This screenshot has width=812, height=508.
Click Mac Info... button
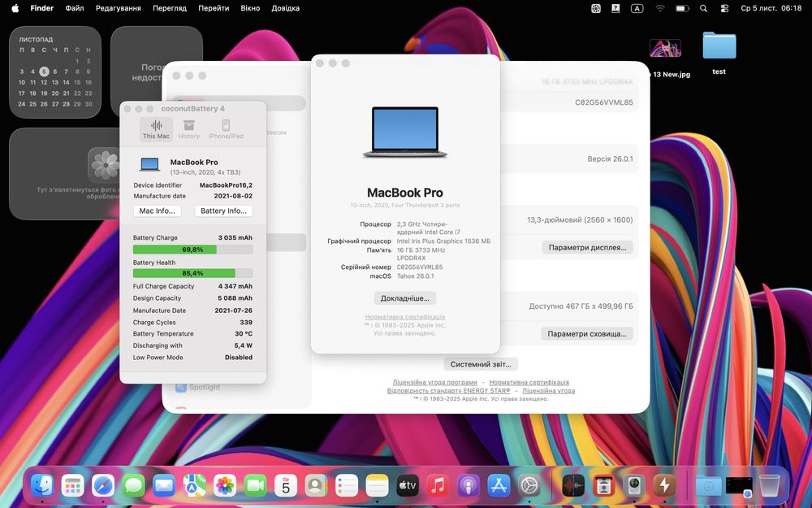pyautogui.click(x=158, y=211)
